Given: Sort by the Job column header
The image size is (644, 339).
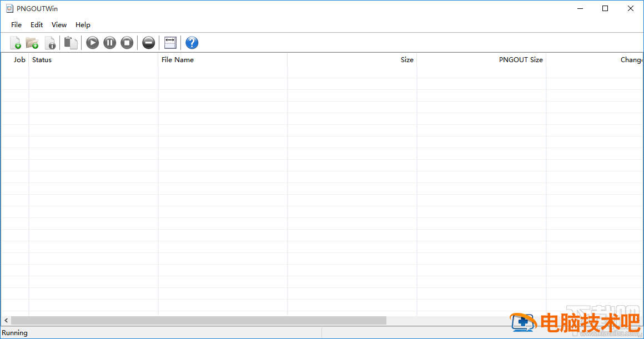Looking at the screenshot, I should pos(15,60).
